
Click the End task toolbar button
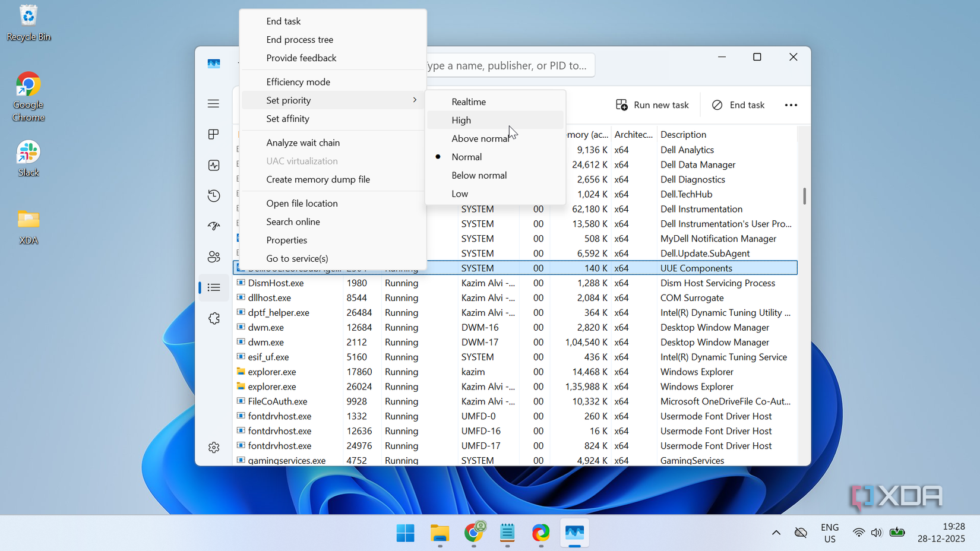(x=738, y=105)
